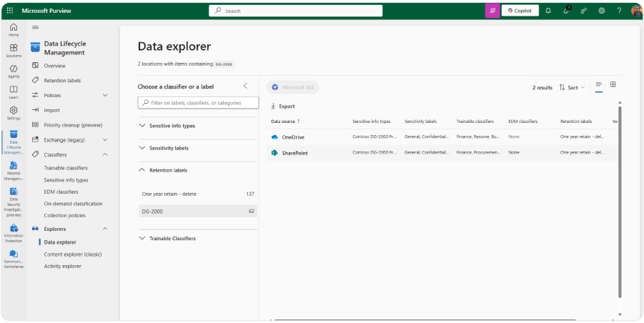This screenshot has width=644, height=323.
Task: Click the horizontal scrollbar under results
Action: coord(425,319)
